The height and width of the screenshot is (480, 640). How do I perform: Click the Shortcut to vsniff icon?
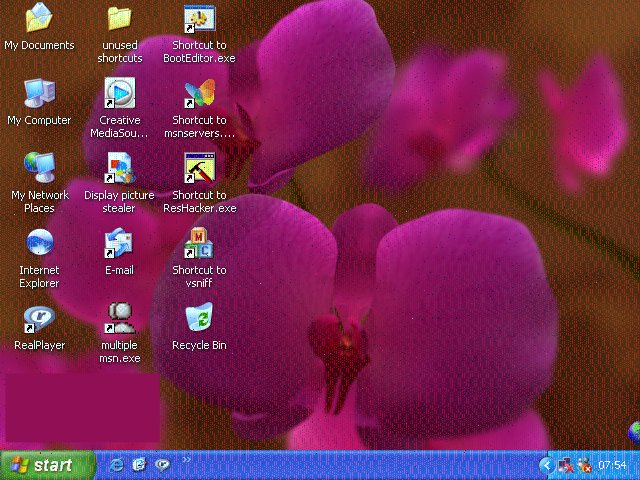199,243
